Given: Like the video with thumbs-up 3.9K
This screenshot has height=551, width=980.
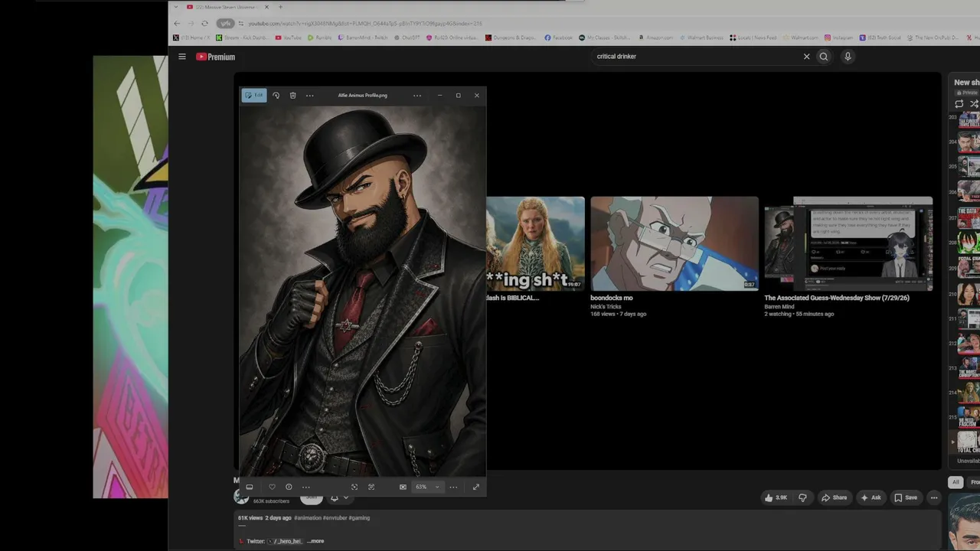Looking at the screenshot, I should coord(776,497).
